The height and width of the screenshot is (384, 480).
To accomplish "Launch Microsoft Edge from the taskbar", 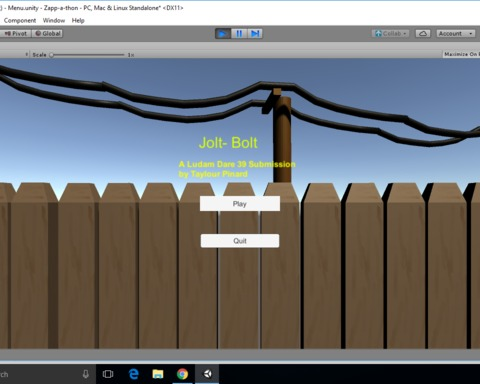I will pos(133,374).
